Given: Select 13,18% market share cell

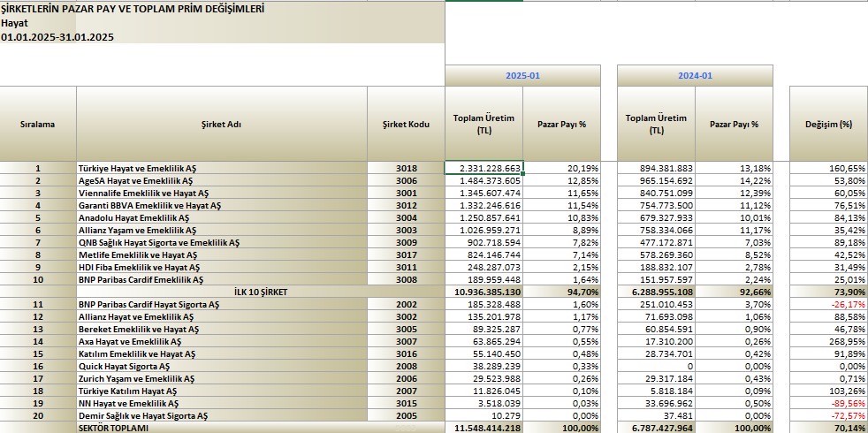Looking at the screenshot, I should click(x=734, y=168).
